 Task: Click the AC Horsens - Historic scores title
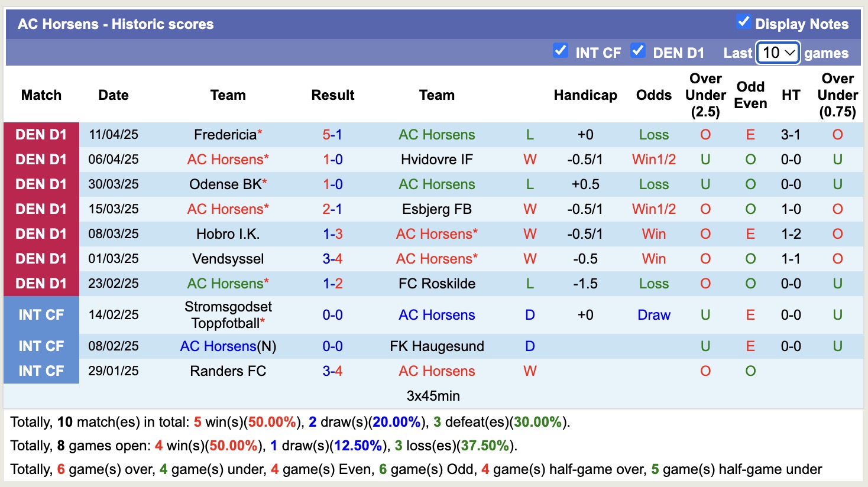click(116, 24)
